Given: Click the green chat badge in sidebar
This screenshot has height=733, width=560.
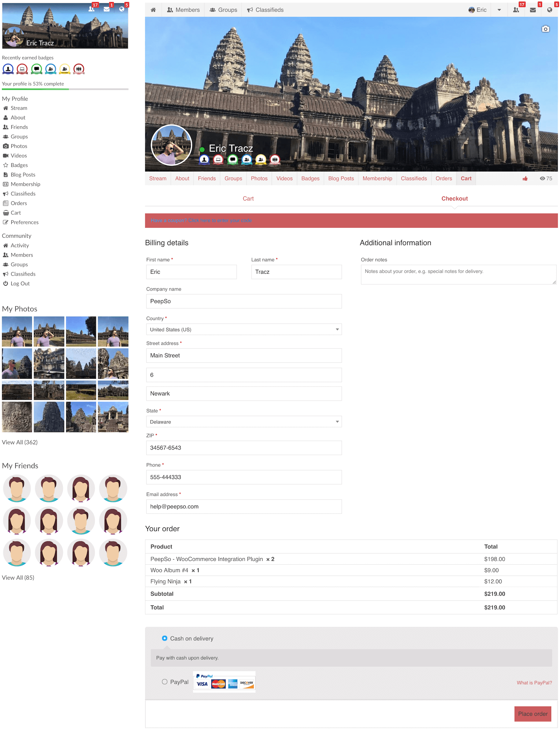Looking at the screenshot, I should click(37, 69).
